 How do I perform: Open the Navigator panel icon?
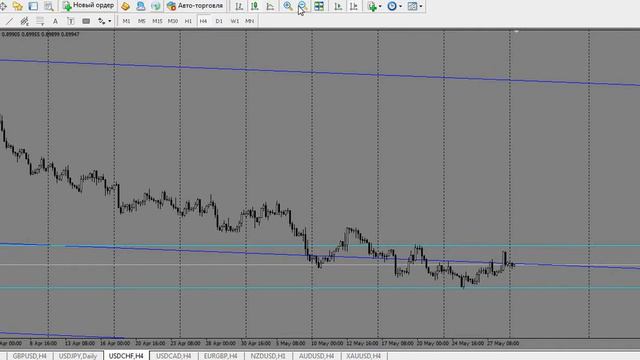pyautogui.click(x=33, y=6)
